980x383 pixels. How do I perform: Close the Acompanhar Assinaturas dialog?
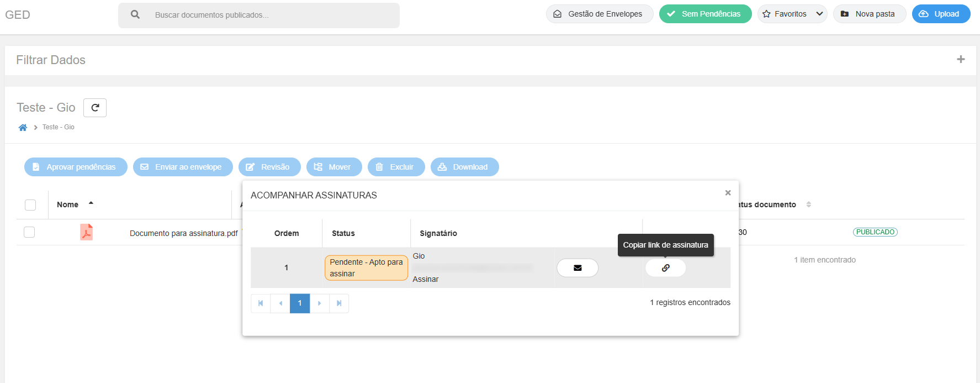click(x=728, y=193)
